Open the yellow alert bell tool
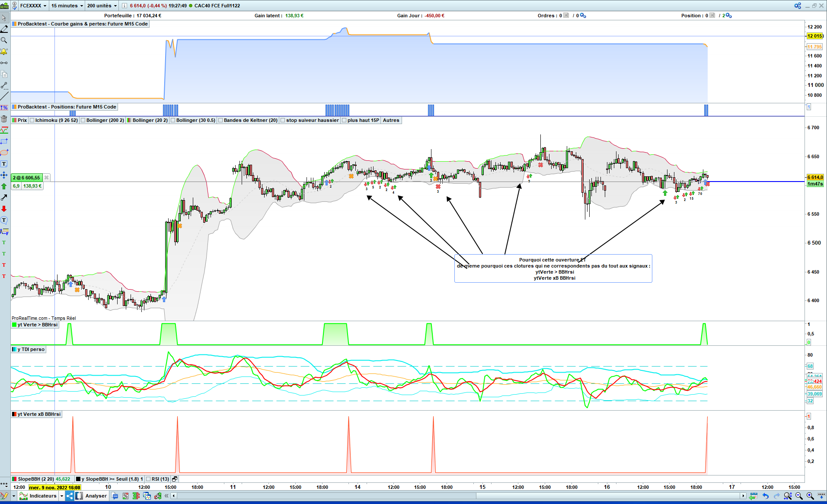 (4, 51)
